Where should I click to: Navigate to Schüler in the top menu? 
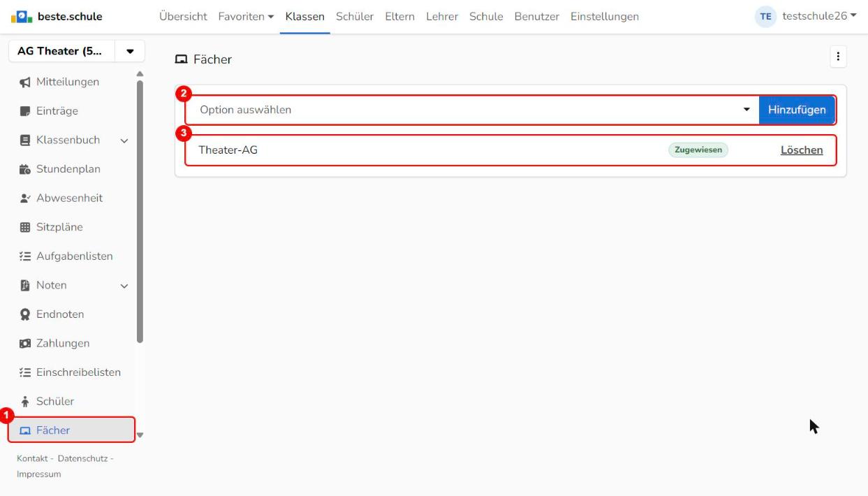[x=355, y=17]
